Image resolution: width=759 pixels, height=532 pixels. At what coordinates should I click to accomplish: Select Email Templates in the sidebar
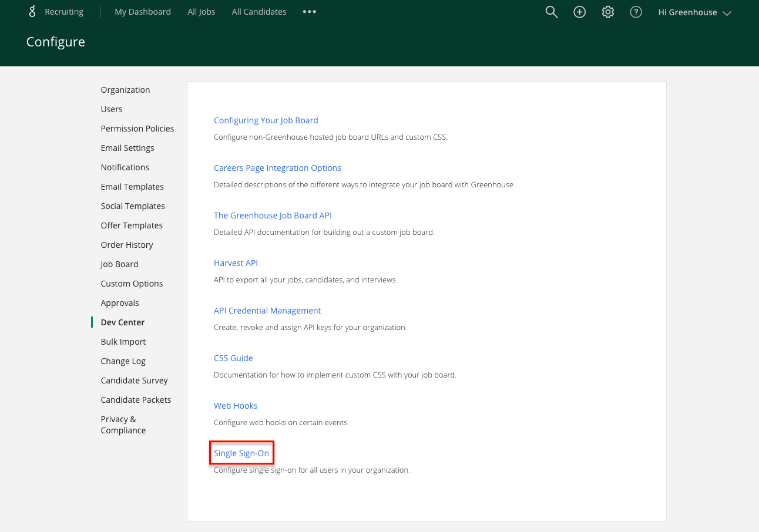click(132, 187)
